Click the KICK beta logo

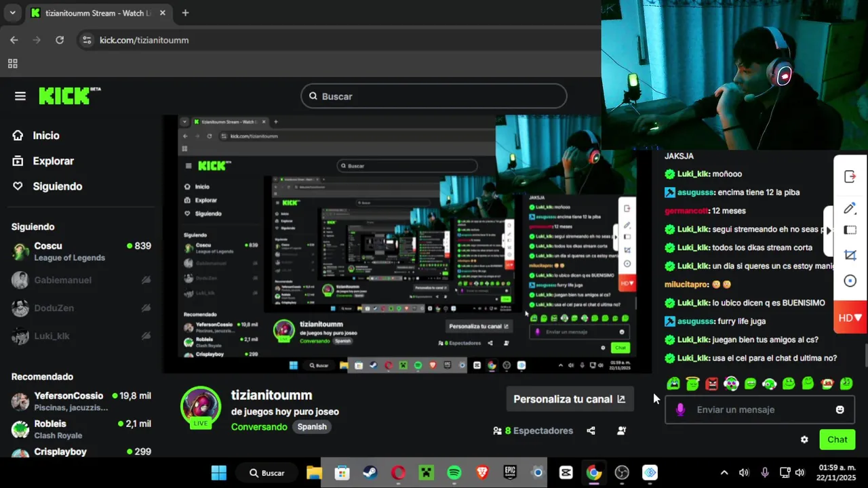[x=70, y=96]
